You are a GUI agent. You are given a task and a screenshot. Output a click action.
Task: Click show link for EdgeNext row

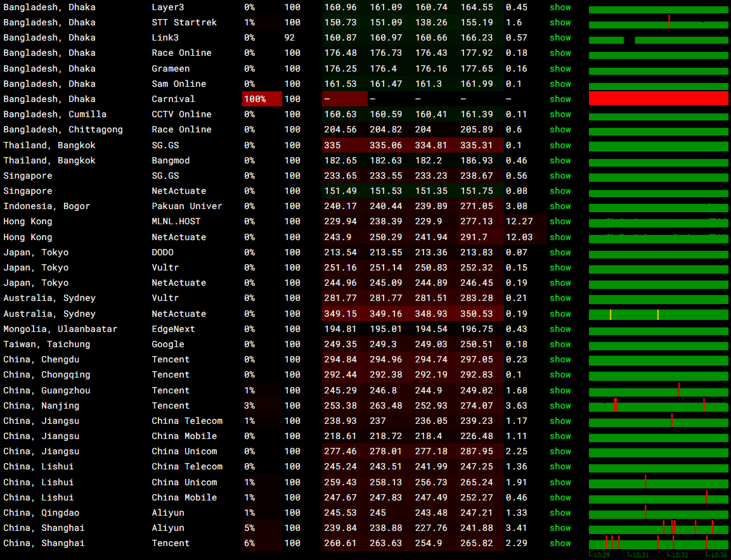coord(560,329)
